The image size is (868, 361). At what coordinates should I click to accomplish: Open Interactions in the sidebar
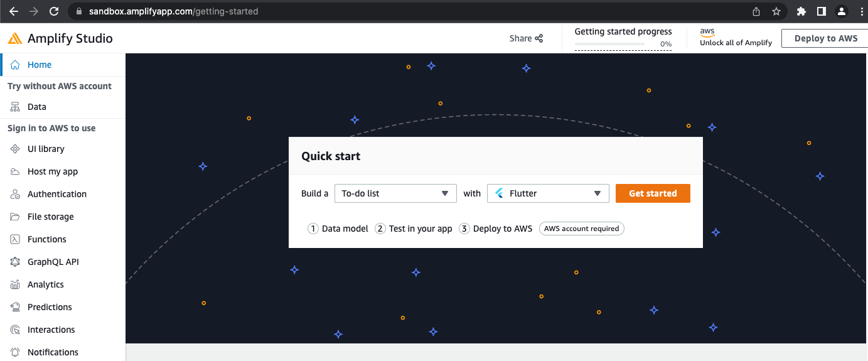[63, 330]
